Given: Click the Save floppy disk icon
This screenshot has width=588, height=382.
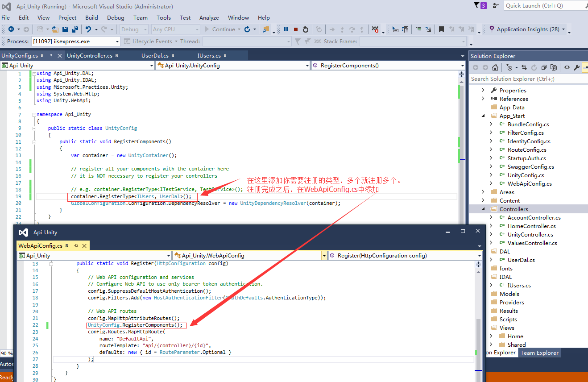Looking at the screenshot, I should (65, 29).
